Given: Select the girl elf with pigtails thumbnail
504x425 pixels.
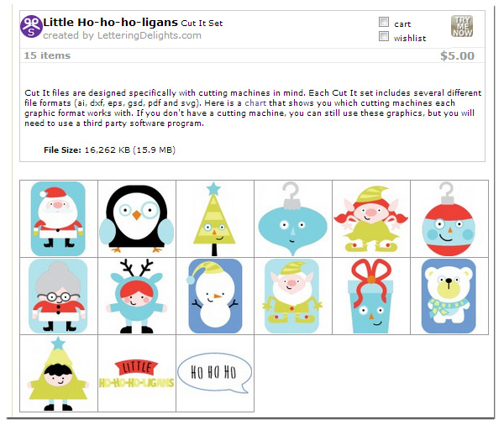Looking at the screenshot, I should point(371,218).
